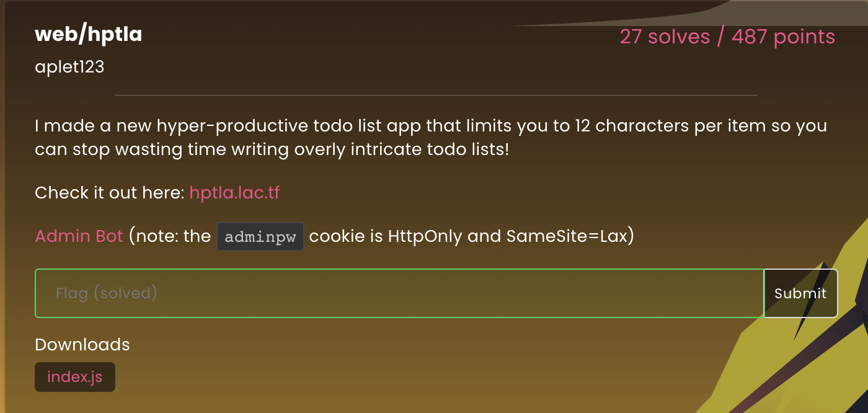Image resolution: width=868 pixels, height=413 pixels.
Task: Open the hptla.lac.tf challenge link
Action: [x=234, y=193]
